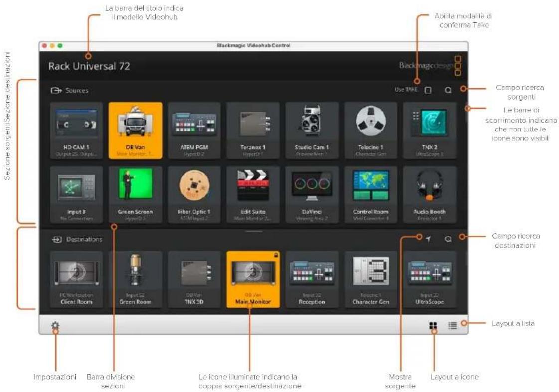Pick the Green Room destination
The height and width of the screenshot is (392, 559).
[135, 279]
